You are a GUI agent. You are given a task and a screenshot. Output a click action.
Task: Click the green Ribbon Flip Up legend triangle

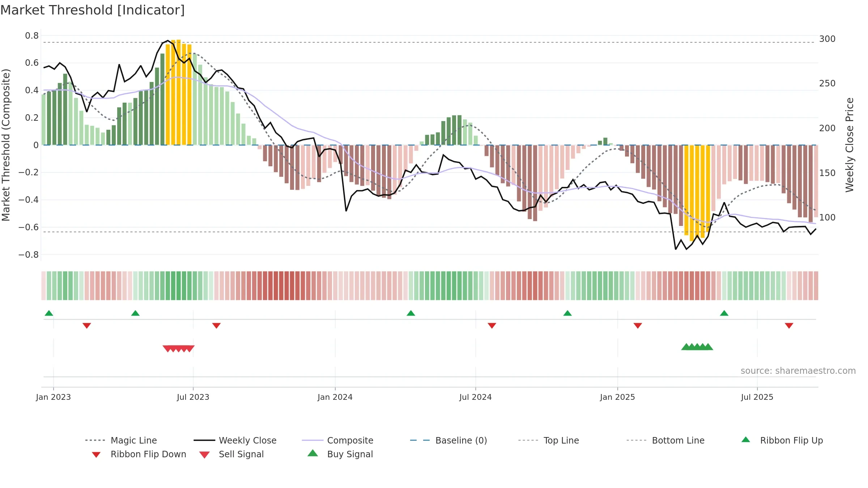pos(746,440)
